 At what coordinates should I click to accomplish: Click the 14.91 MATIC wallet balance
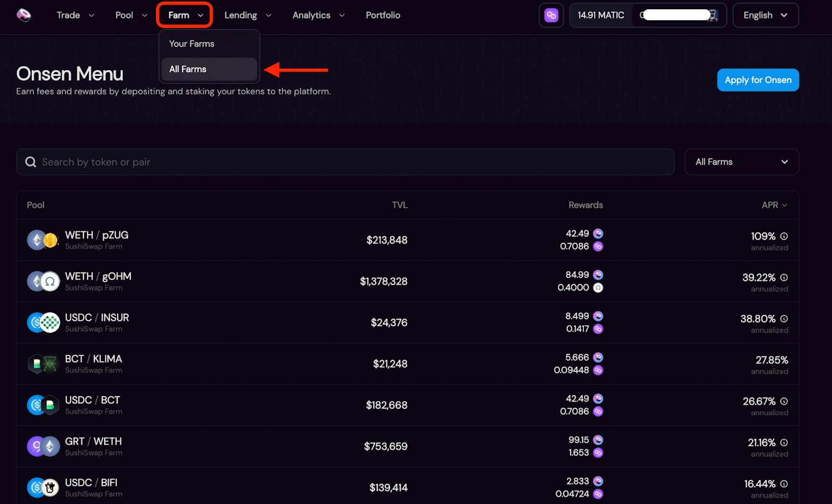click(x=601, y=15)
